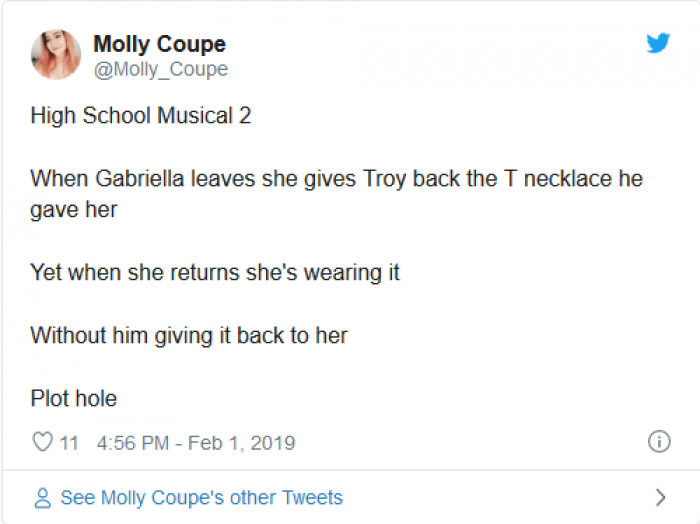
Task: Click the 'Plot hole' text
Action: pyautogui.click(x=73, y=398)
